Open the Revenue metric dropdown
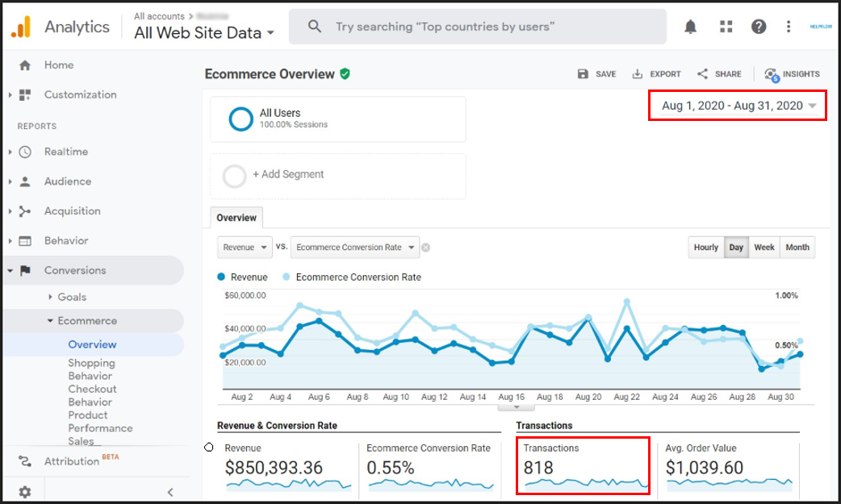The height and width of the screenshot is (504, 841). point(245,248)
